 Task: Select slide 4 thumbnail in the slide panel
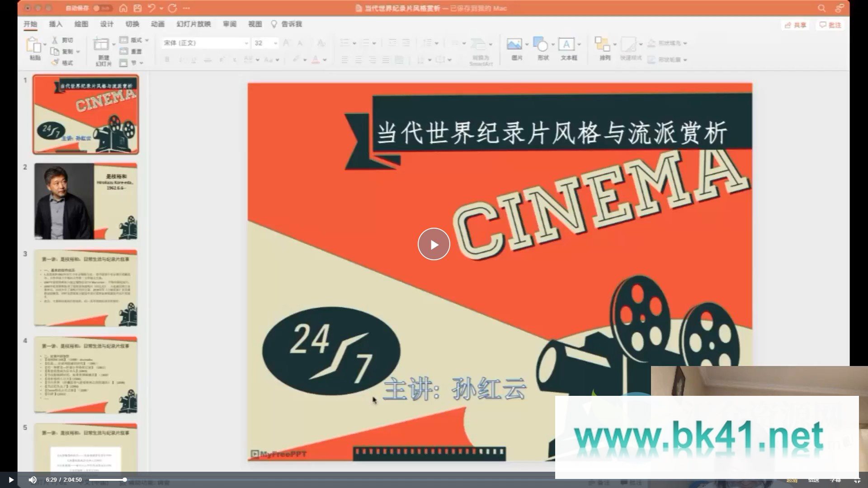pyautogui.click(x=85, y=375)
